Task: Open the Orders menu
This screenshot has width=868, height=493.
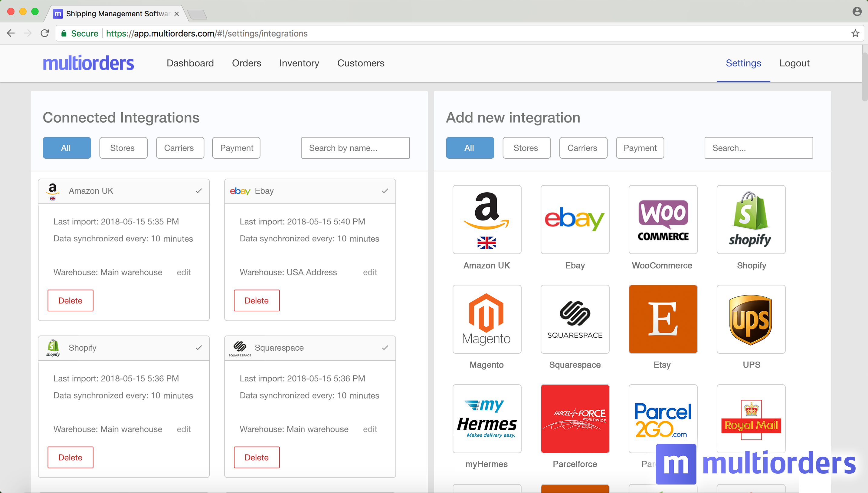Action: coord(246,63)
